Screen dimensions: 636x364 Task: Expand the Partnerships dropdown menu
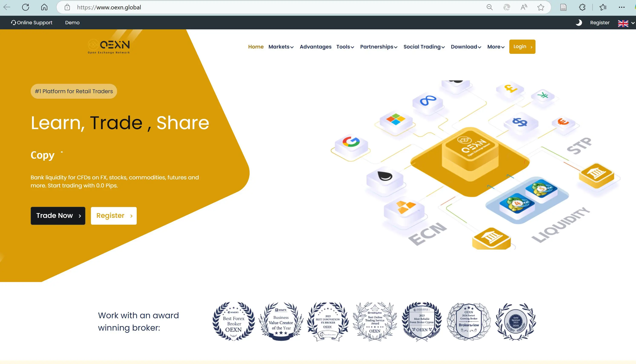[379, 47]
